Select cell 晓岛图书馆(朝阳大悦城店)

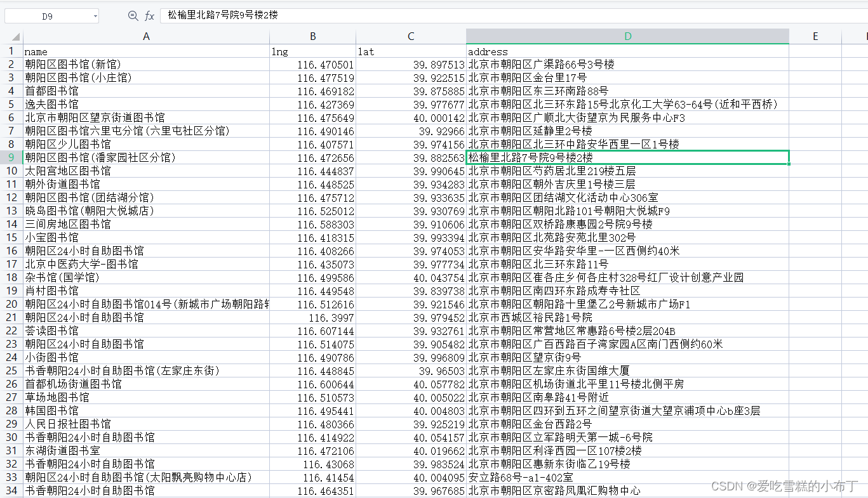tap(146, 211)
